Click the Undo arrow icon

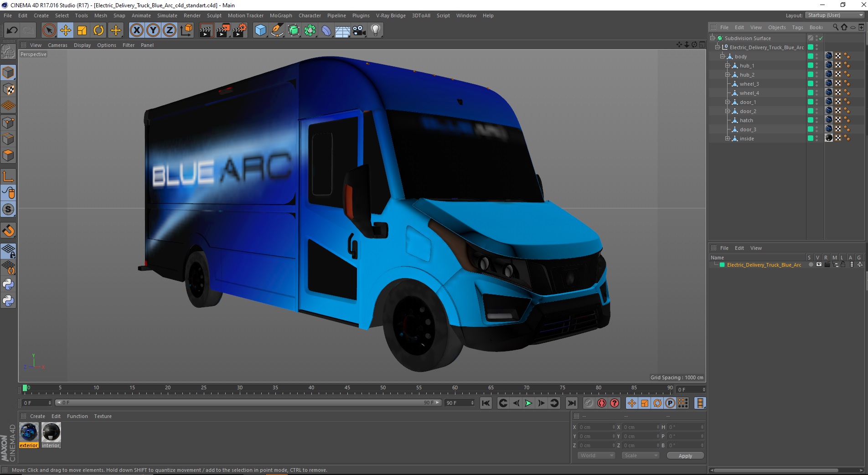pyautogui.click(x=12, y=31)
